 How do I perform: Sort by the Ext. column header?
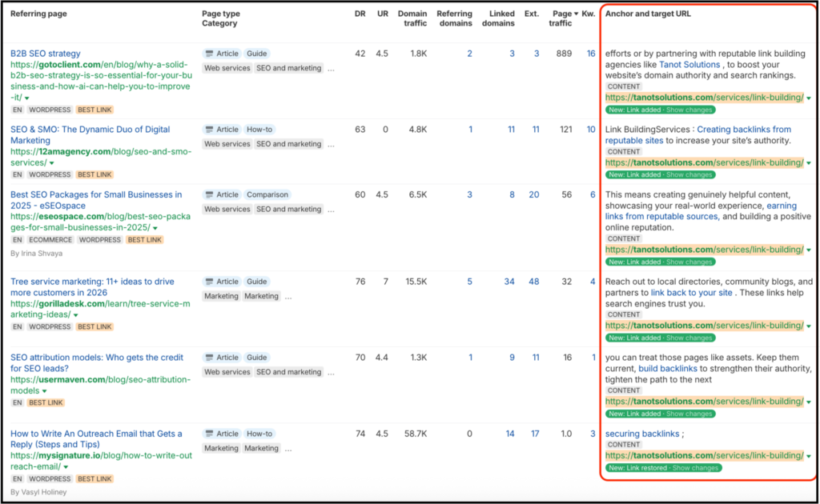[x=532, y=14]
